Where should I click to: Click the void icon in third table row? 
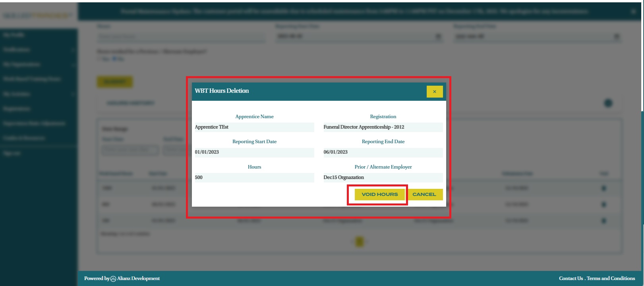604,221
